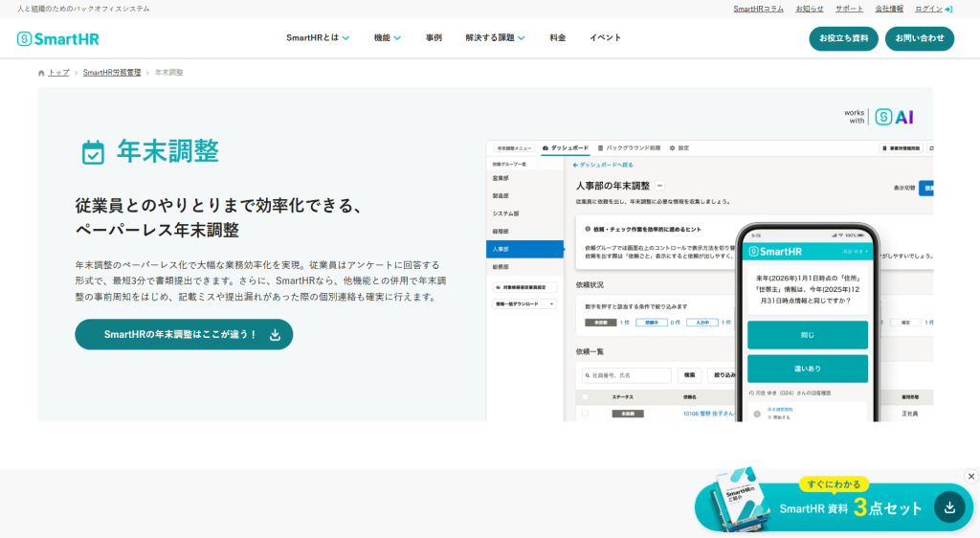Select 総務部 in the preview group list
The width and height of the screenshot is (980, 538).
tap(524, 267)
